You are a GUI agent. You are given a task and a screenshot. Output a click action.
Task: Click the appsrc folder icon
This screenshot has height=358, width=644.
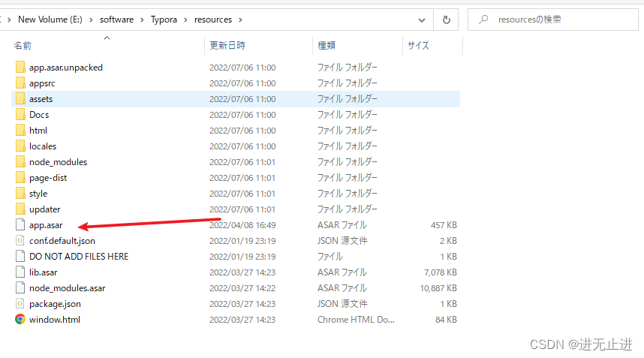20,83
